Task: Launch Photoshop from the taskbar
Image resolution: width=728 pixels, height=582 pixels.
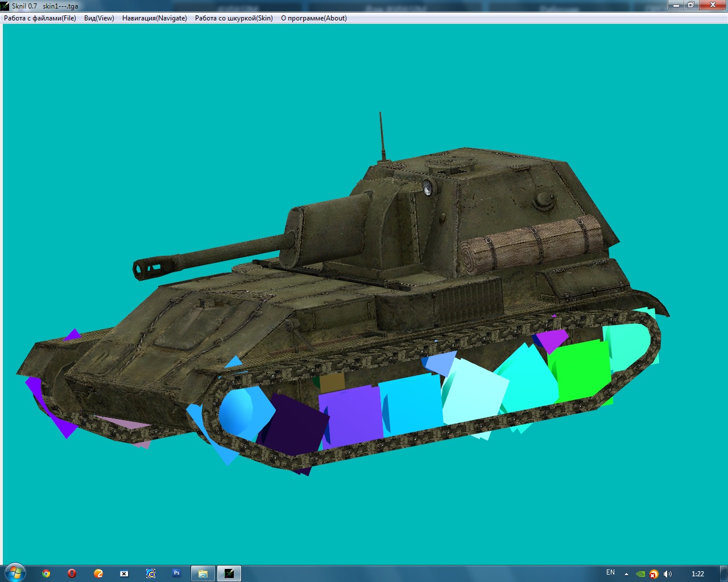Action: coord(176,573)
